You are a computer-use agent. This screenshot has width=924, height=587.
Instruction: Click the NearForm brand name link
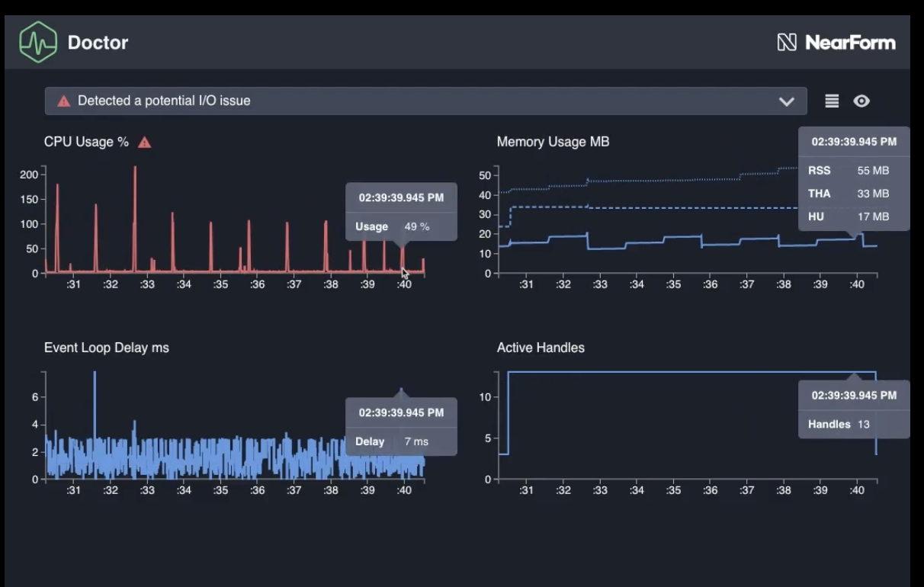850,43
